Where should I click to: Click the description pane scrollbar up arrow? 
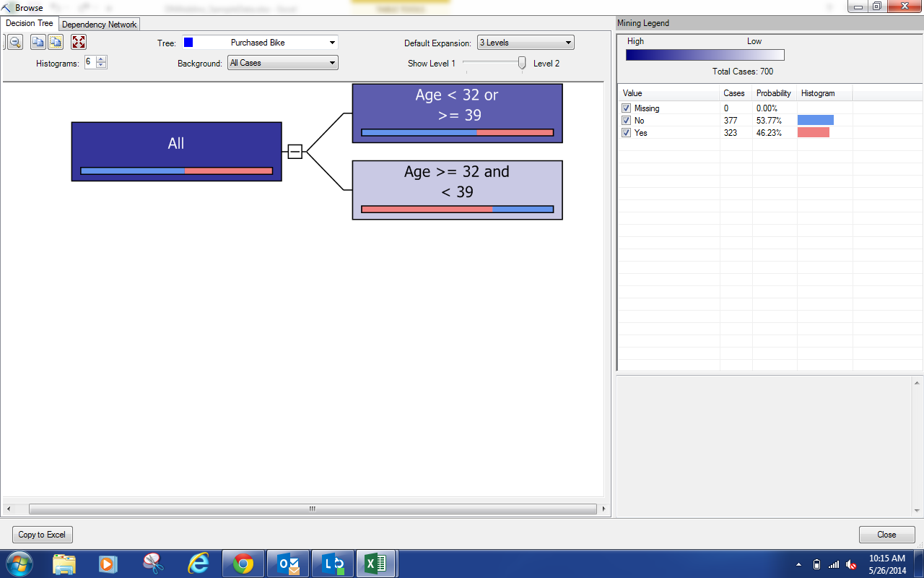tap(918, 382)
